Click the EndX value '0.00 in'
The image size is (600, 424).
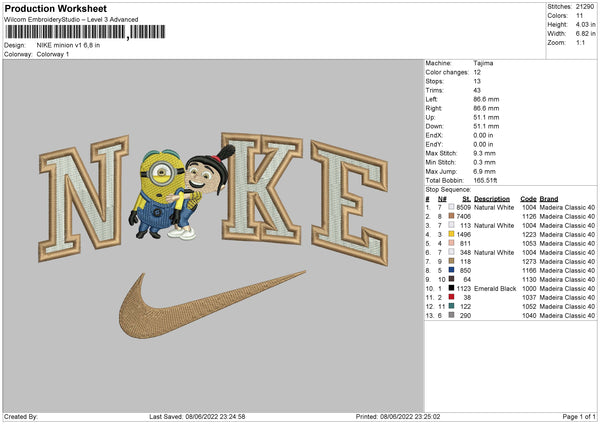coord(483,135)
